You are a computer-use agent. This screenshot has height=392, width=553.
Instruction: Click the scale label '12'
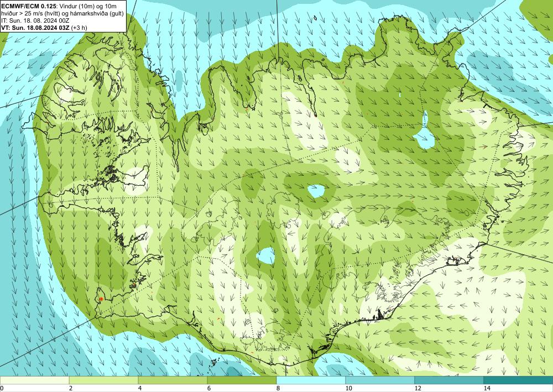click(x=418, y=388)
